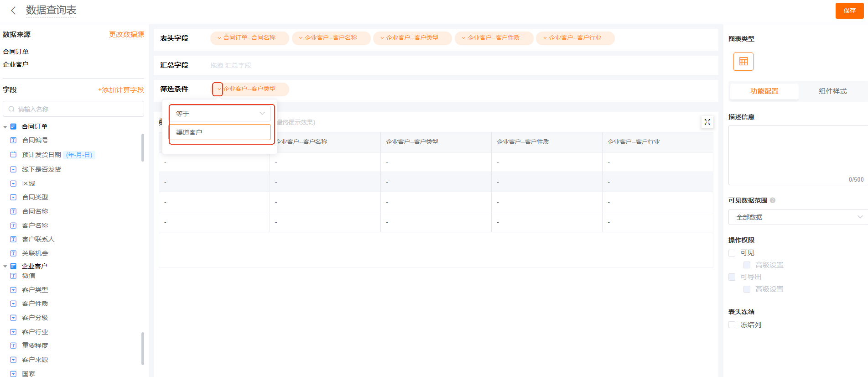Click the fullscreen expand icon in preview
The width and height of the screenshot is (868, 377).
pos(707,122)
